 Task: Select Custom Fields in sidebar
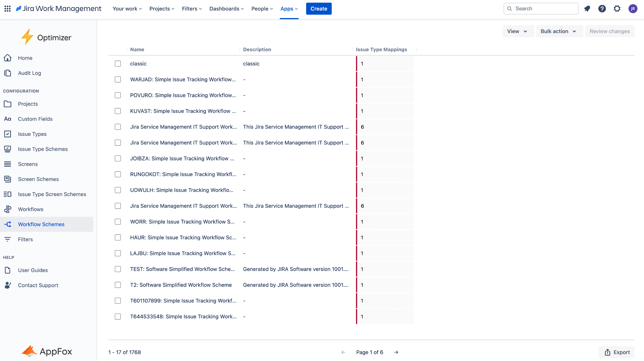point(35,119)
